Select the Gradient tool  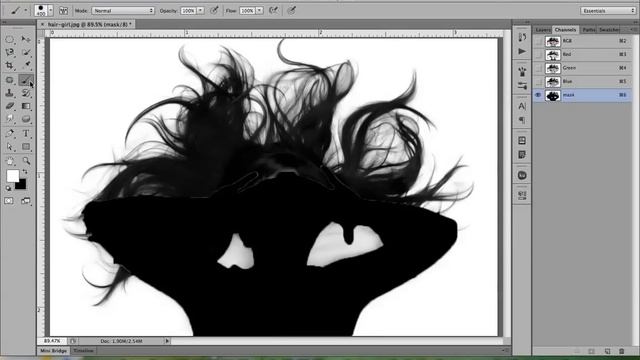tap(26, 106)
